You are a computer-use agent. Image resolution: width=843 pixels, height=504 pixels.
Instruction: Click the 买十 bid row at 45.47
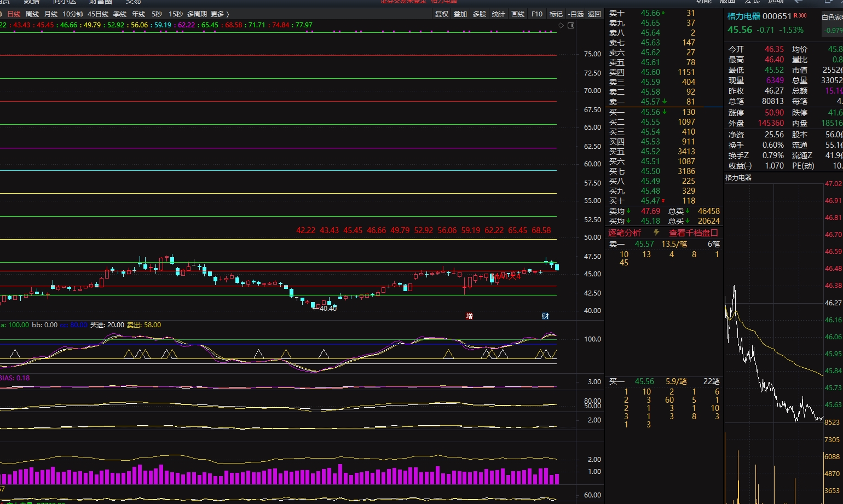point(664,201)
